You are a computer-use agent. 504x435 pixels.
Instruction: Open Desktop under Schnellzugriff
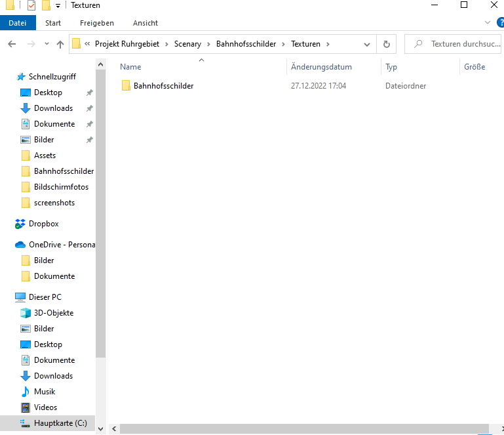coord(48,93)
